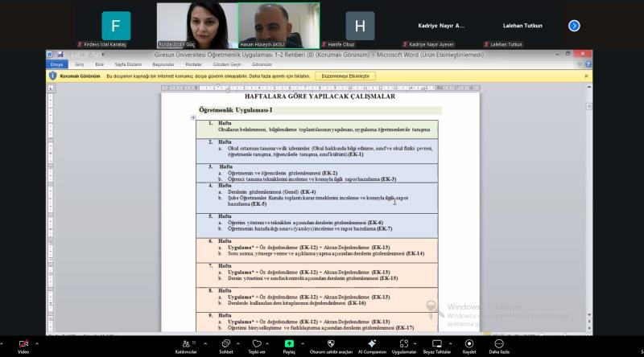Click the Video camera icon
The width and height of the screenshot is (644, 357).
pos(23,343)
